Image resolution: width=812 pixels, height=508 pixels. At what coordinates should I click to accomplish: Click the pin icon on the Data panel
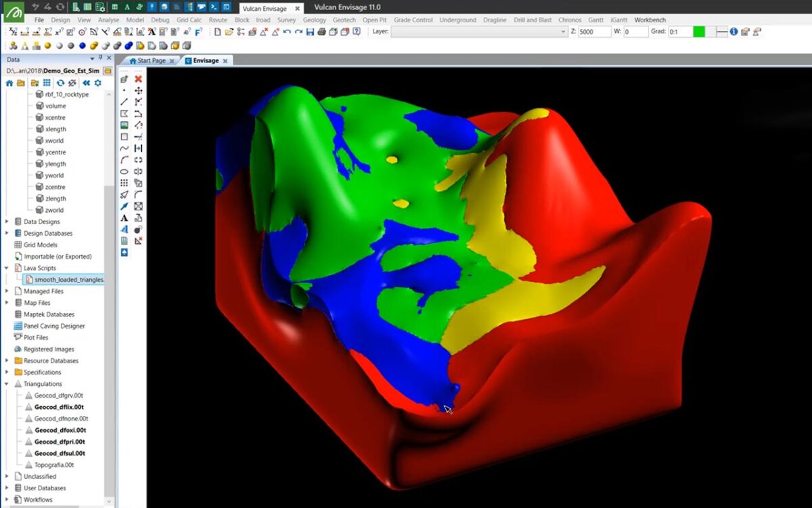click(100, 59)
